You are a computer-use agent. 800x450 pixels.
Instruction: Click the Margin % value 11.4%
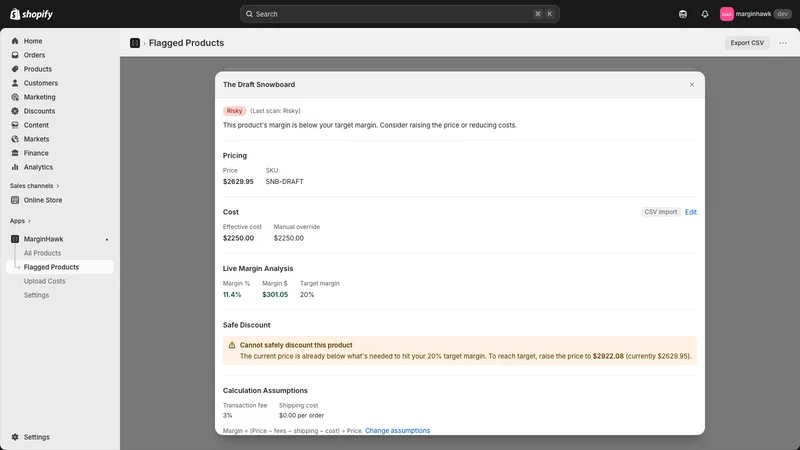click(x=232, y=294)
